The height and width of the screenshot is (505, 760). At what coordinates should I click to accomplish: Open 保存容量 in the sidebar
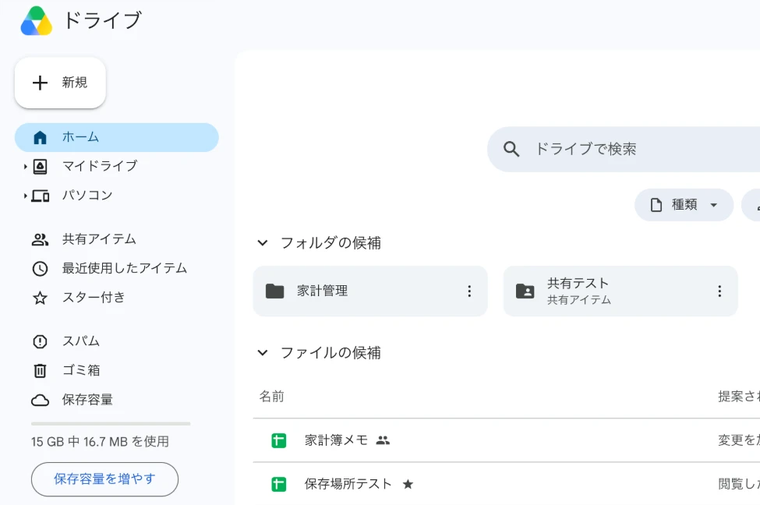[x=117, y=400]
